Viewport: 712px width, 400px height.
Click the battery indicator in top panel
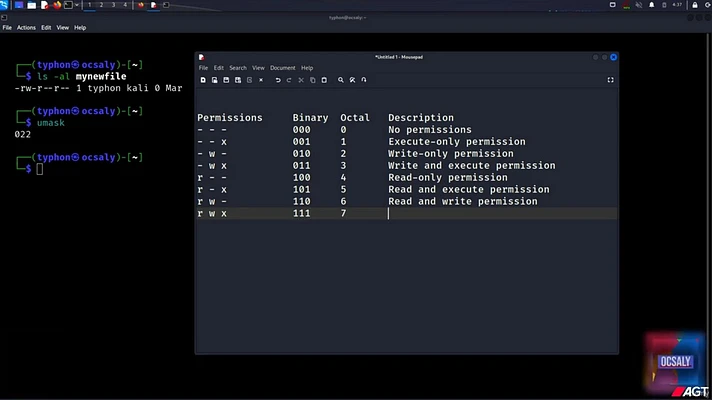664,5
